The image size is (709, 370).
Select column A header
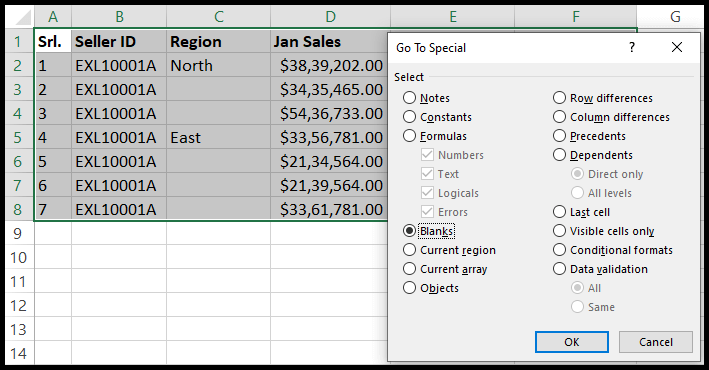point(53,17)
